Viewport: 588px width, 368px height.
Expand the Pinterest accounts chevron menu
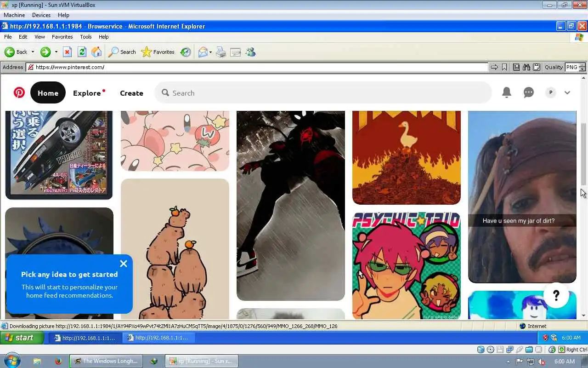point(567,92)
